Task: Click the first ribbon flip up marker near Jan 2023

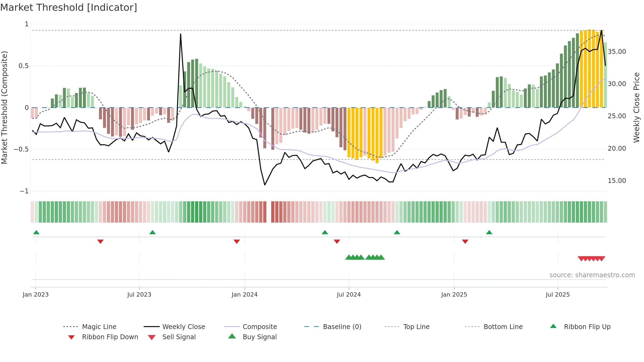Action: point(36,232)
